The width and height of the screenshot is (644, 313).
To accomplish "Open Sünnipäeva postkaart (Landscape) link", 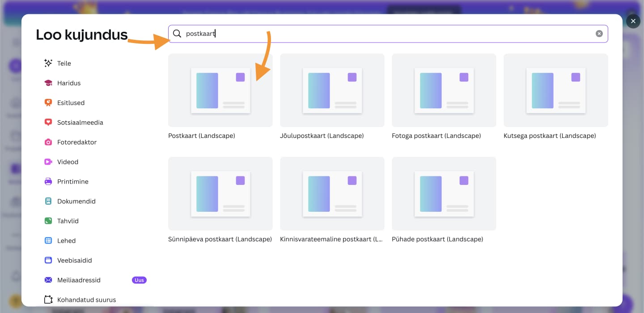I will pos(220,239).
